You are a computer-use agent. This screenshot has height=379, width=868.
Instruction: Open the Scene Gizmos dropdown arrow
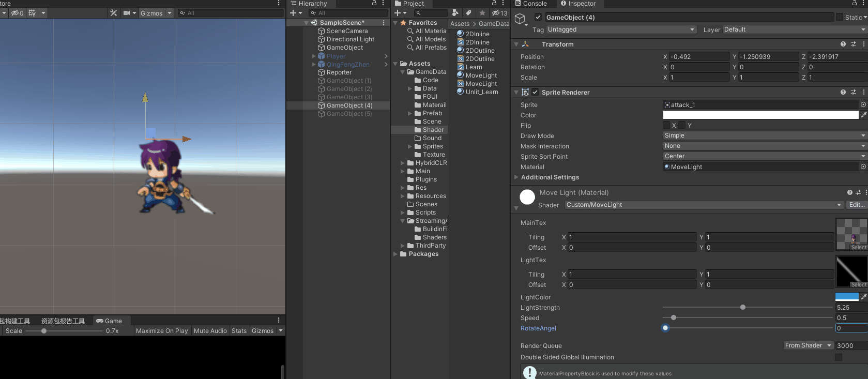[x=169, y=13]
